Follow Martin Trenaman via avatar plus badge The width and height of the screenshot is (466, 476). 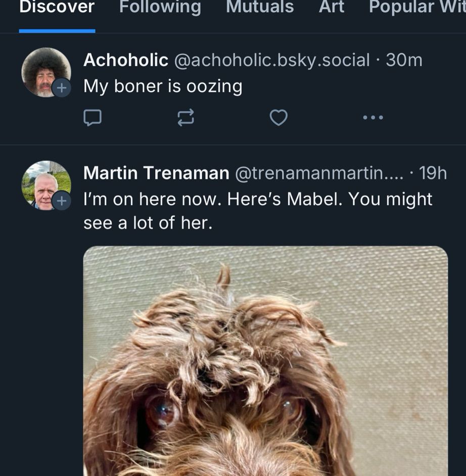(x=61, y=201)
